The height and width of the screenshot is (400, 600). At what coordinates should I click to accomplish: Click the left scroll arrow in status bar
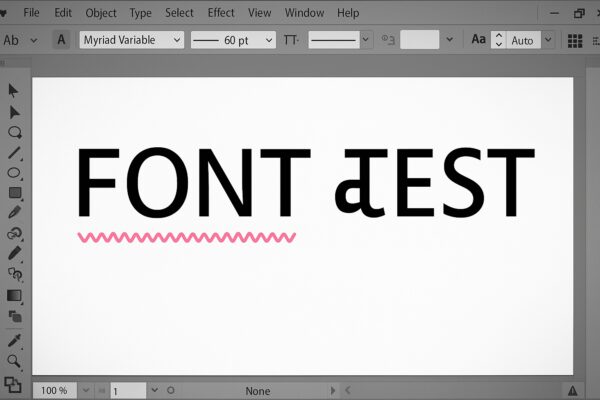coord(347,390)
